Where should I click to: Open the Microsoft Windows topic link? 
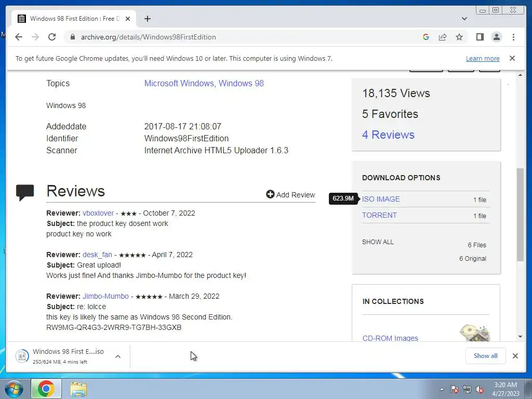tap(179, 84)
